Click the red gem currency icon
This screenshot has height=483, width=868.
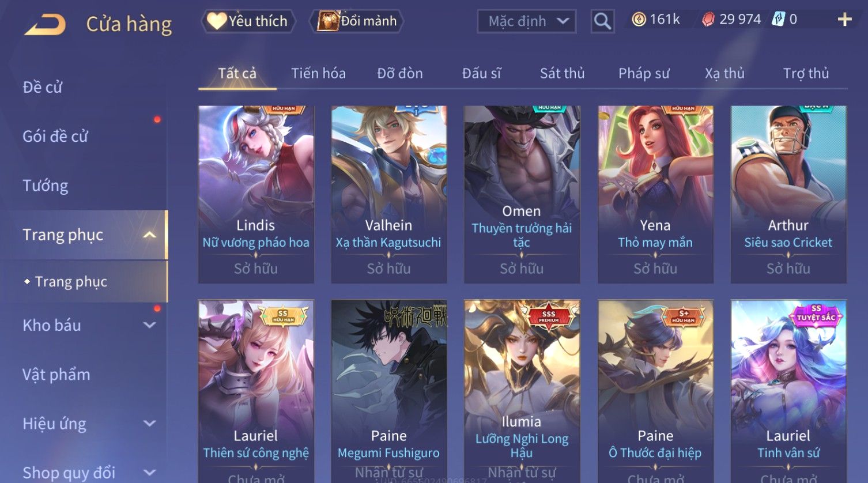pos(708,20)
